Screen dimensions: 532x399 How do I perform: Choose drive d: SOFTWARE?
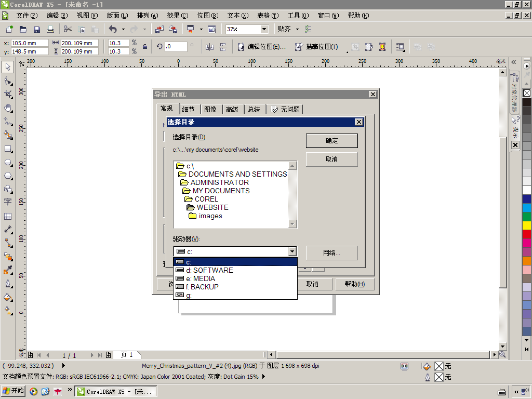click(235, 270)
